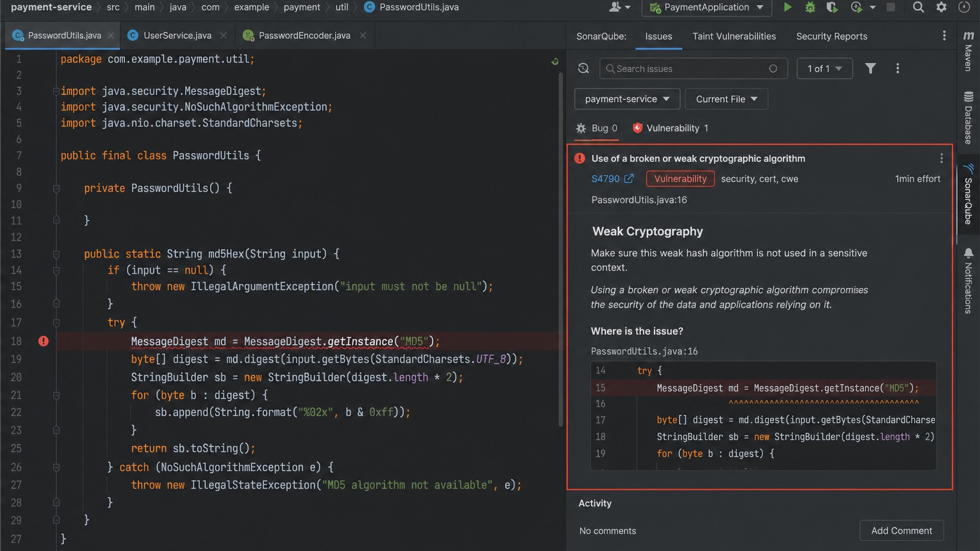Open the S4790 rule link

pos(612,179)
